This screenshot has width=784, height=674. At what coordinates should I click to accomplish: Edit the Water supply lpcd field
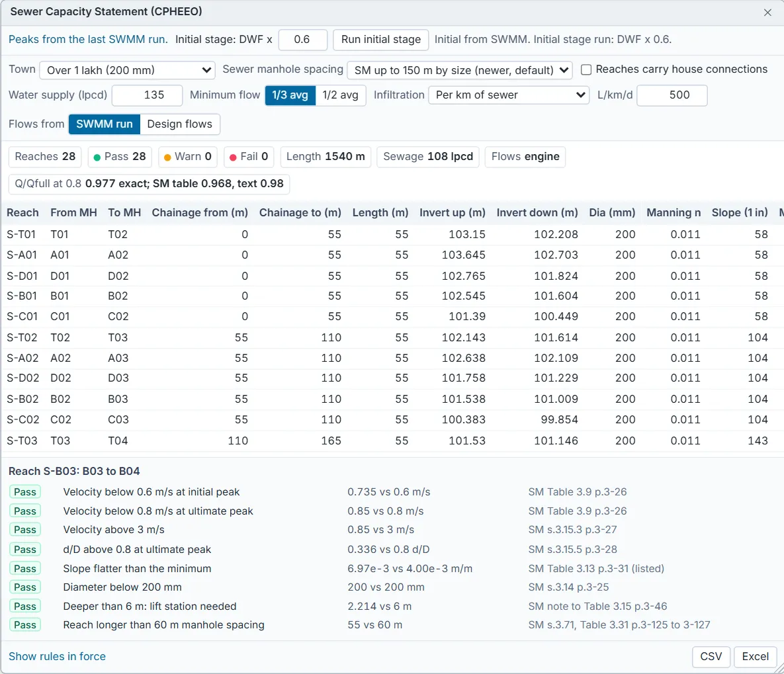coord(147,95)
